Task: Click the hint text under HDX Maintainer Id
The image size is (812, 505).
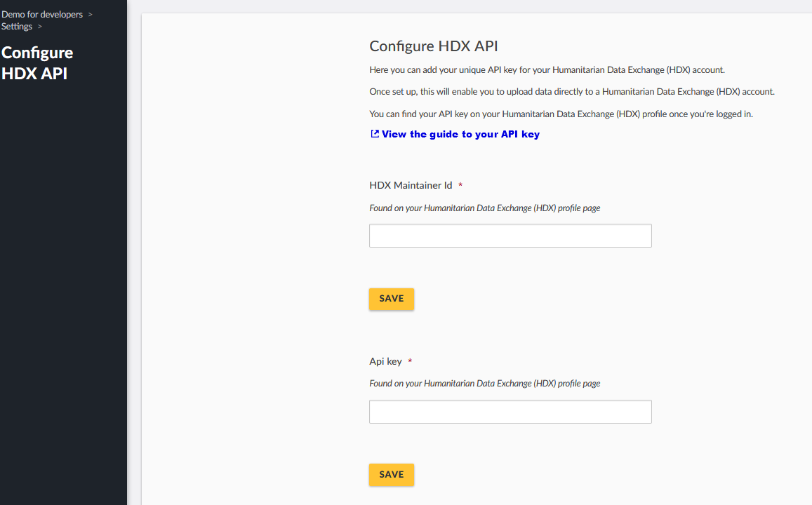Action: tap(485, 208)
